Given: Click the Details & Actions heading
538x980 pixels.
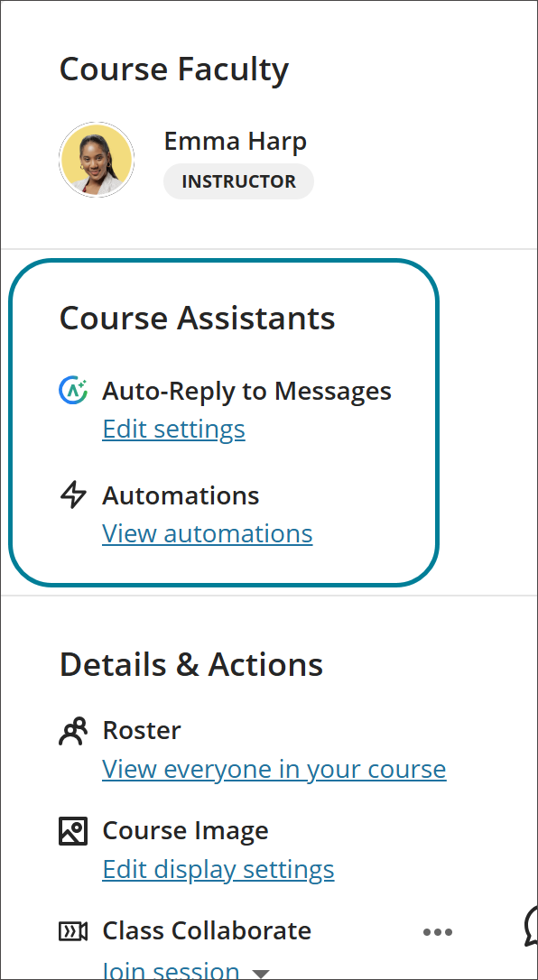Looking at the screenshot, I should (x=190, y=664).
